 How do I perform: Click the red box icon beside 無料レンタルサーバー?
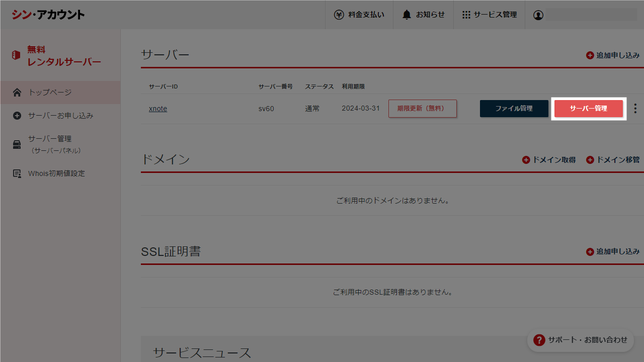[16, 55]
